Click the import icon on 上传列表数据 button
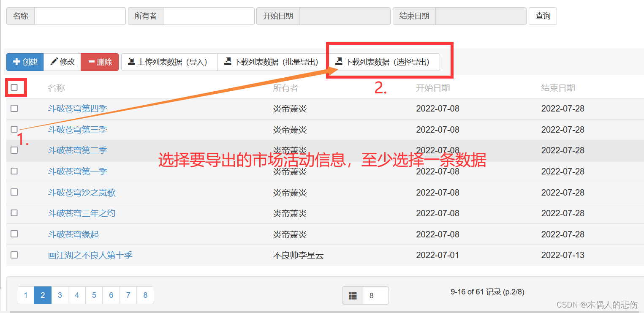 (x=132, y=62)
